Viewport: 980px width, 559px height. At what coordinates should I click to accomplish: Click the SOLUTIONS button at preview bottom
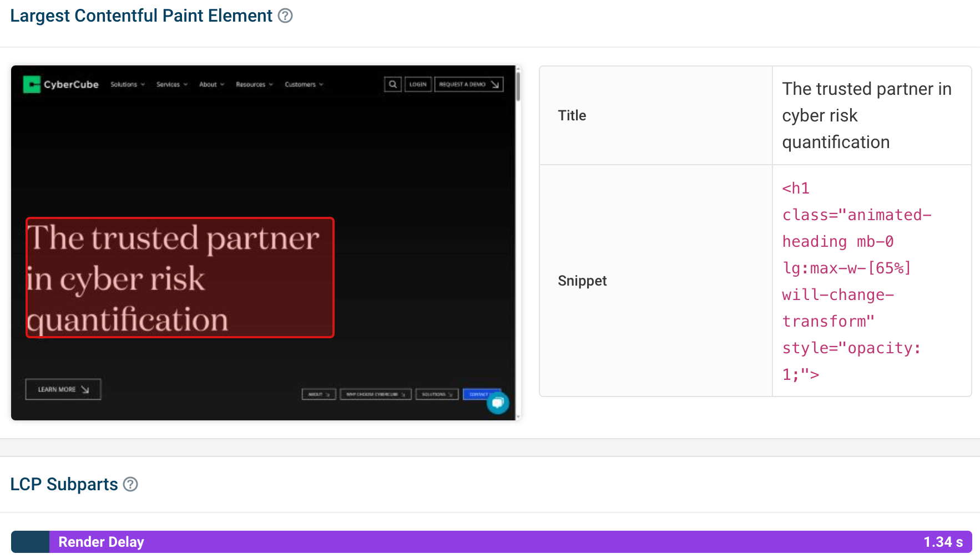tap(437, 394)
